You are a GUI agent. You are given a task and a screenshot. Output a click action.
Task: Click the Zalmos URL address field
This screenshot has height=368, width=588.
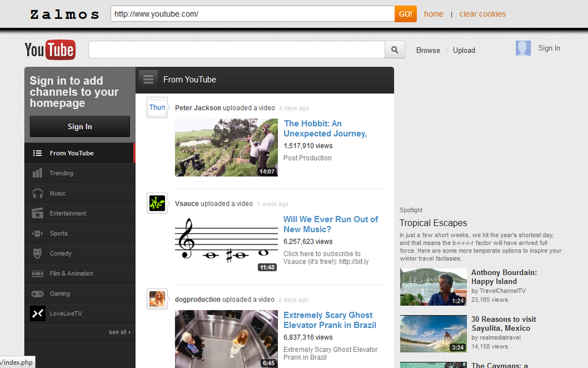[253, 14]
